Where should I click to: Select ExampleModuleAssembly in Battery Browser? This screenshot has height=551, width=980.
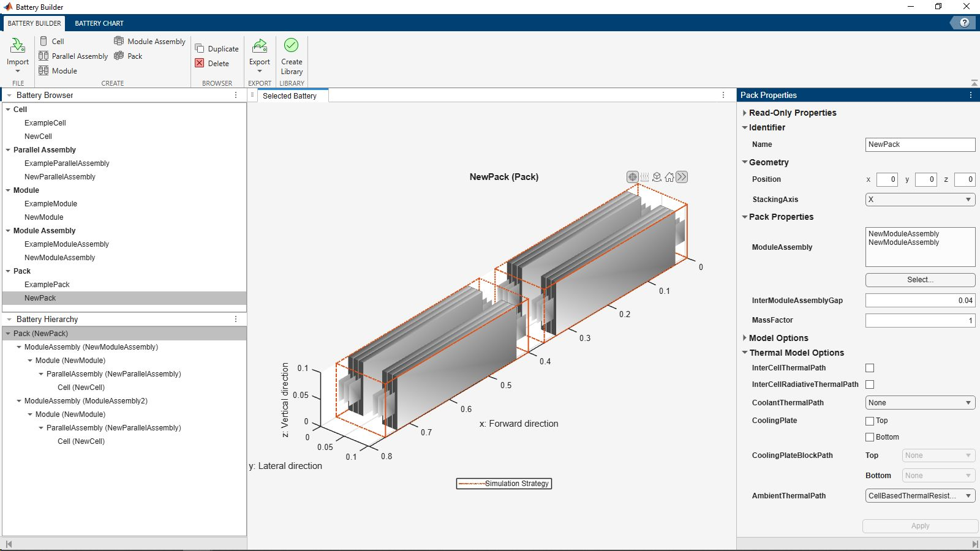click(67, 244)
